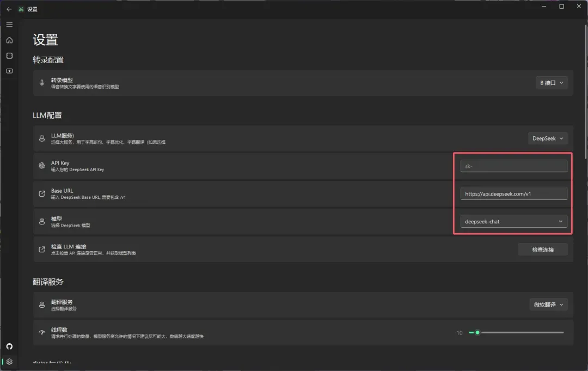Screen dimensions: 588x371
Task: Open the 微软翻译 translation service dropdown
Action: click(x=548, y=305)
